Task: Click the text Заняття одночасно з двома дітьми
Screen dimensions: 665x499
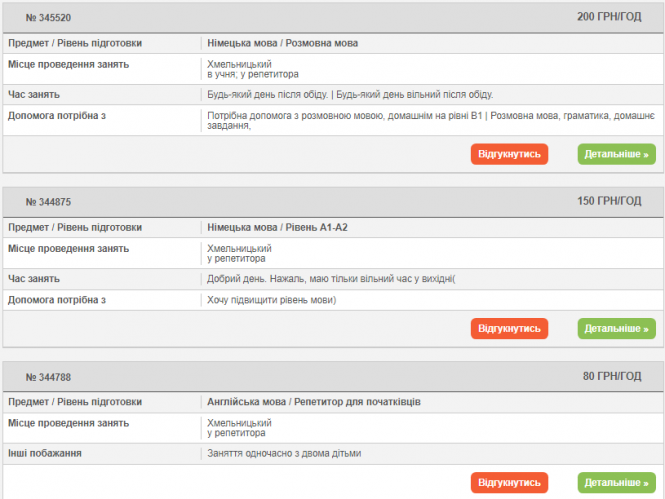Action: click(284, 453)
